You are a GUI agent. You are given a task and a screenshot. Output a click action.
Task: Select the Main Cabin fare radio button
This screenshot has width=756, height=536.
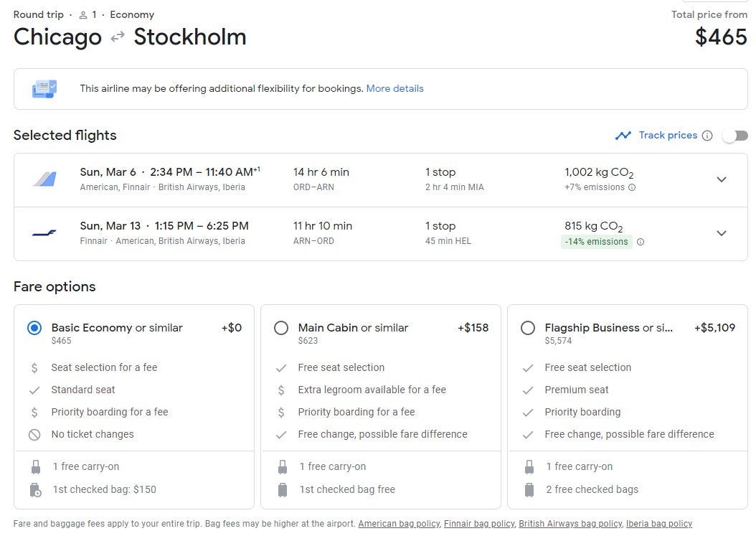tap(281, 328)
